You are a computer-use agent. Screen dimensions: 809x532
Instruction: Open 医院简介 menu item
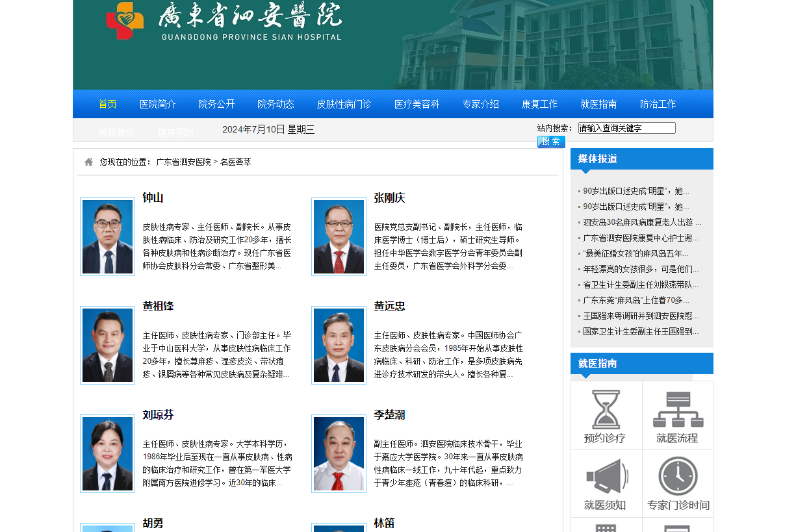[x=158, y=104]
